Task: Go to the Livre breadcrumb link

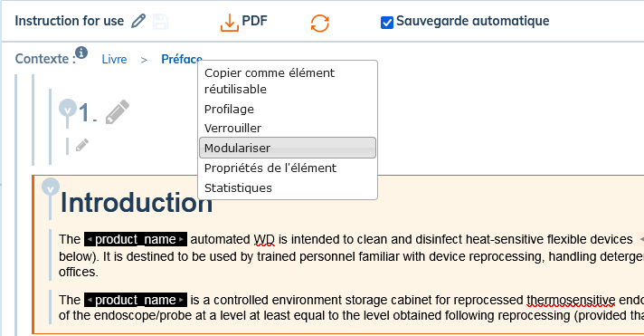Action: click(x=114, y=59)
